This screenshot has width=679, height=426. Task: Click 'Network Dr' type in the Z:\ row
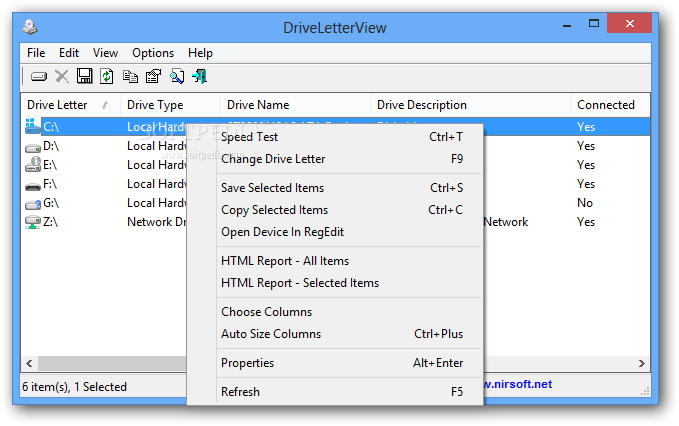pos(156,222)
